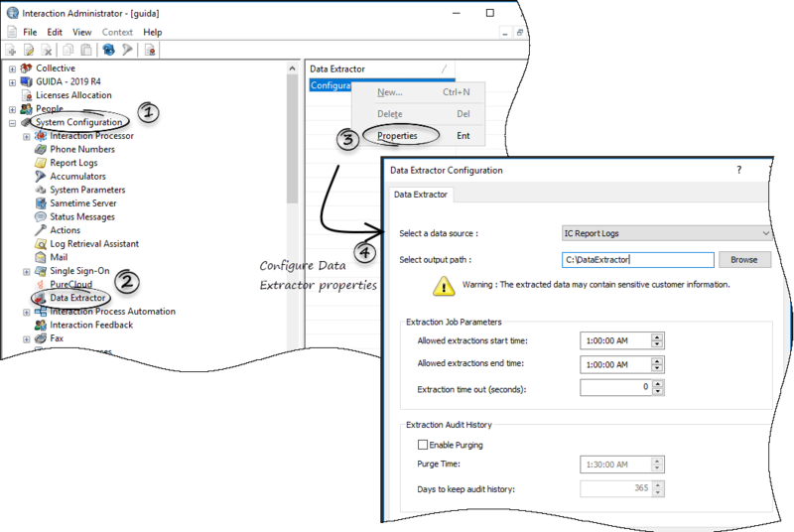The width and height of the screenshot is (794, 532).
Task: Click the Sametime Server icon
Action: (x=41, y=203)
